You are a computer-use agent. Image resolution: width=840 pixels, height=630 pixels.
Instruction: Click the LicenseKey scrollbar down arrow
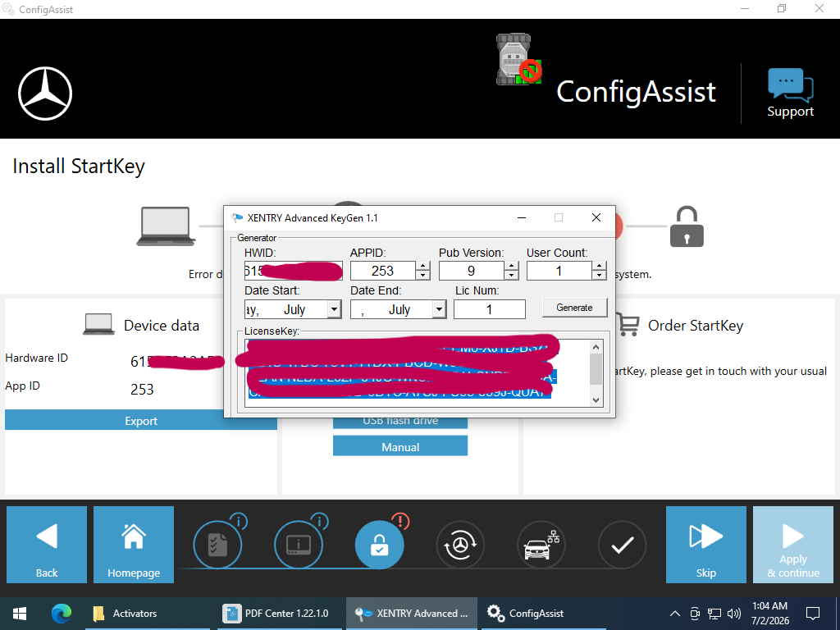[x=596, y=399]
